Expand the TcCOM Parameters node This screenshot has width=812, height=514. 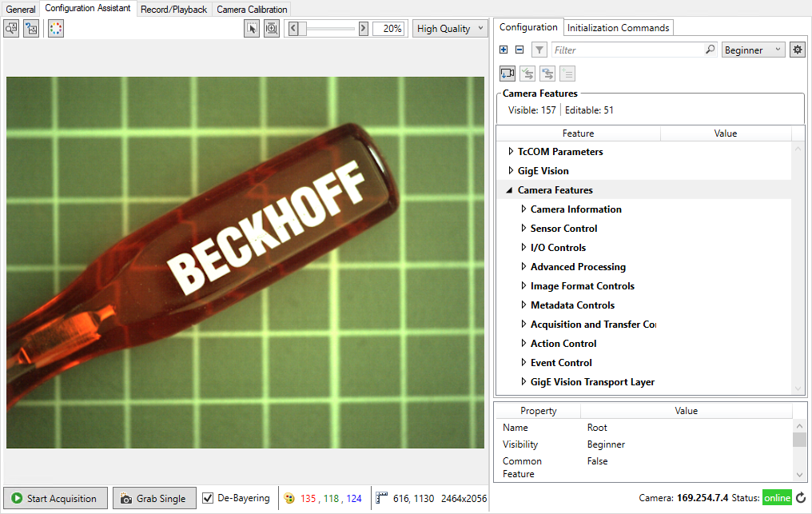(511, 151)
